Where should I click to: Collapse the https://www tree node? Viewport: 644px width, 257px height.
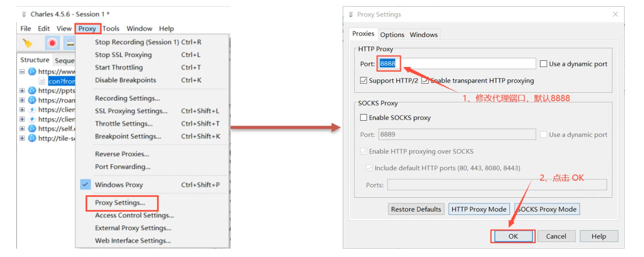[x=22, y=71]
